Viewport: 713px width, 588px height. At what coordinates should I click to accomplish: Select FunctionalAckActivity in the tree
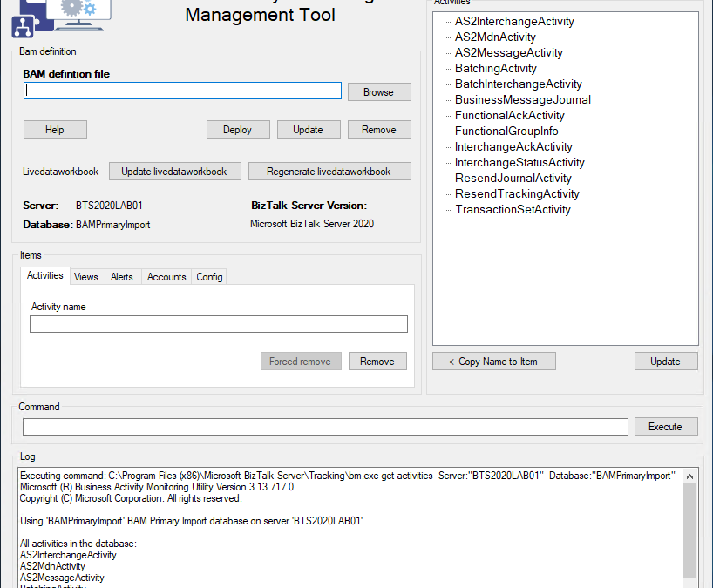[510, 115]
